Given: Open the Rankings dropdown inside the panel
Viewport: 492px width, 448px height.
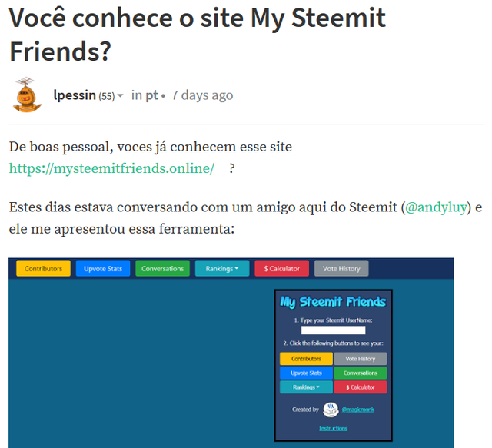Looking at the screenshot, I should (x=306, y=387).
